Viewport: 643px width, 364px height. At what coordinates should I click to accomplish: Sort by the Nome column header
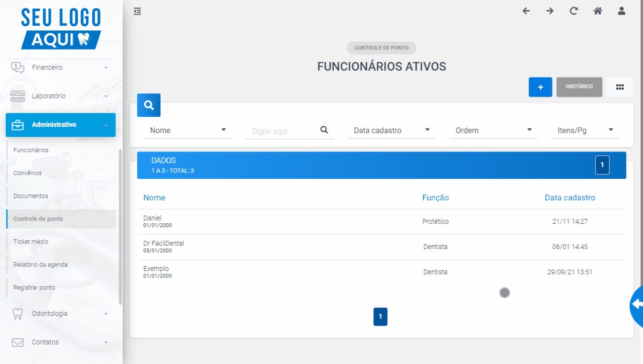point(154,198)
